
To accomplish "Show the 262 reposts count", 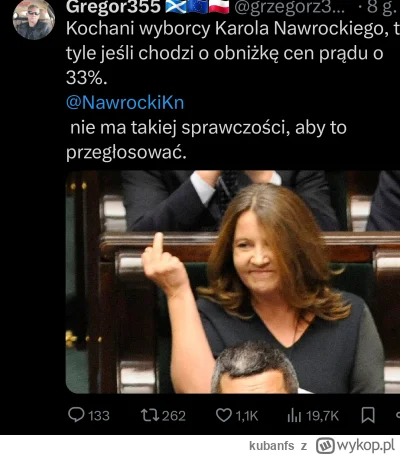I will [x=174, y=416].
